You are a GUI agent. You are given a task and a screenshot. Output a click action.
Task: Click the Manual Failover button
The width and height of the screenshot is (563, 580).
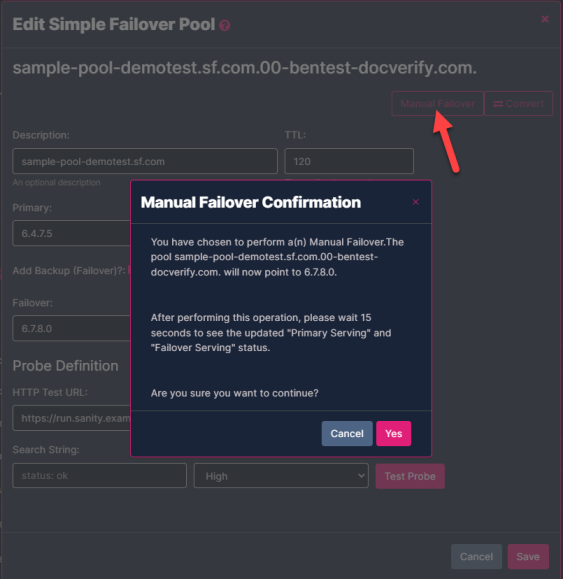[x=437, y=104]
